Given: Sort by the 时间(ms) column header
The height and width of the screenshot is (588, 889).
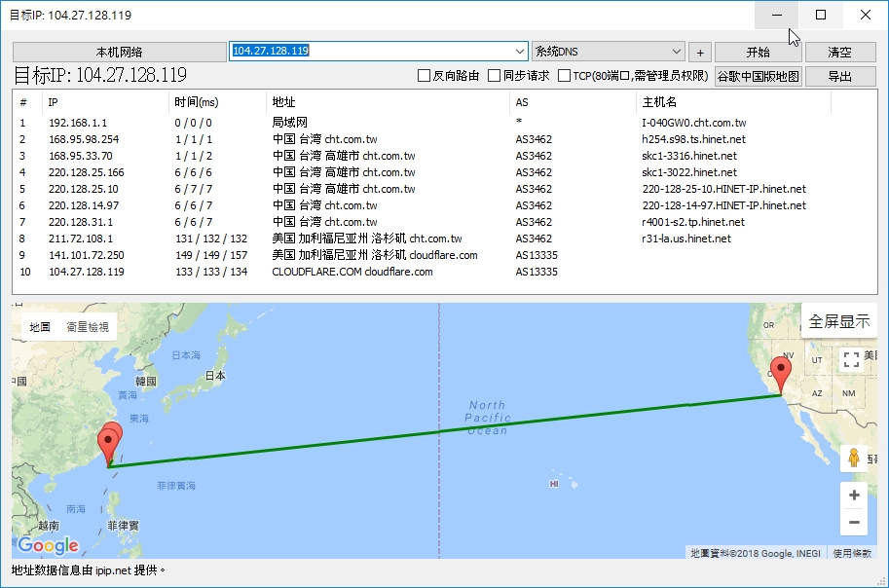Looking at the screenshot, I should 217,102.
